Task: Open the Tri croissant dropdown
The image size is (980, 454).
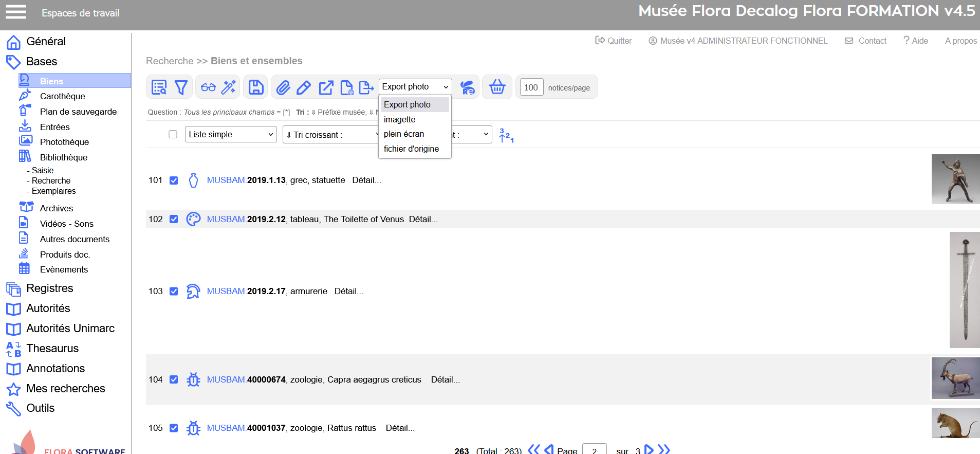Action: click(x=331, y=135)
